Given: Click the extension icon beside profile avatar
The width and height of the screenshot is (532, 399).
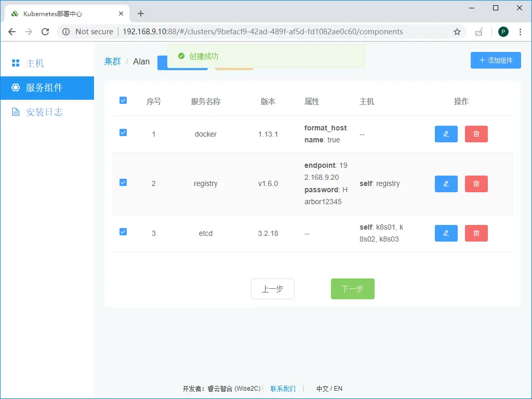Looking at the screenshot, I should [478, 32].
